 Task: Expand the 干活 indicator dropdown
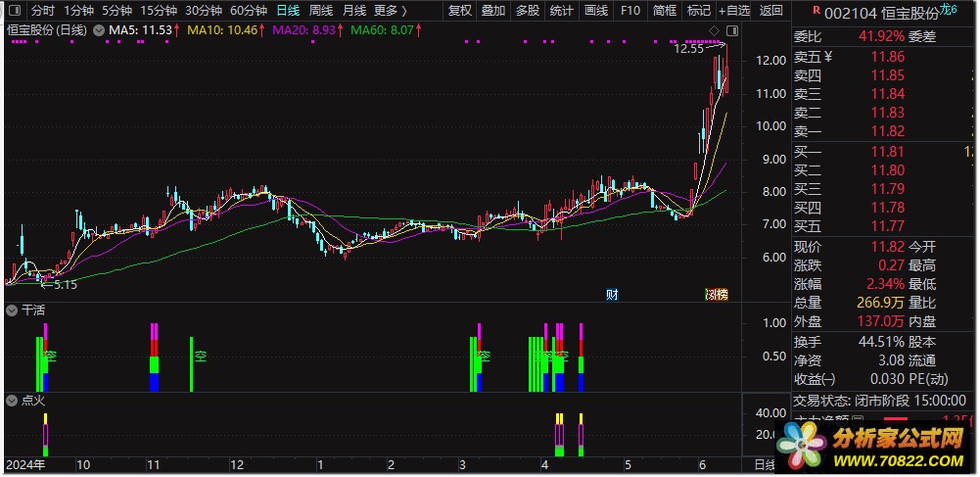tap(11, 310)
